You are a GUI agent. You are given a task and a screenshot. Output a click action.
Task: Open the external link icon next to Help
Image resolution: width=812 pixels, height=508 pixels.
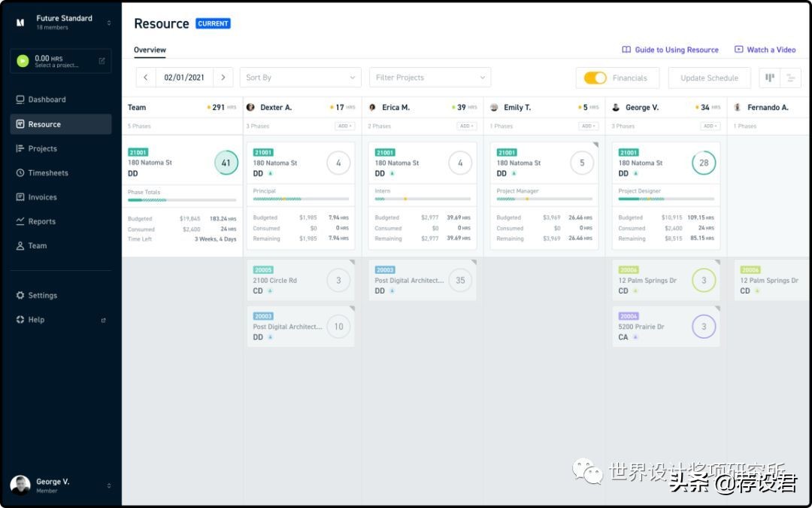pyautogui.click(x=104, y=320)
